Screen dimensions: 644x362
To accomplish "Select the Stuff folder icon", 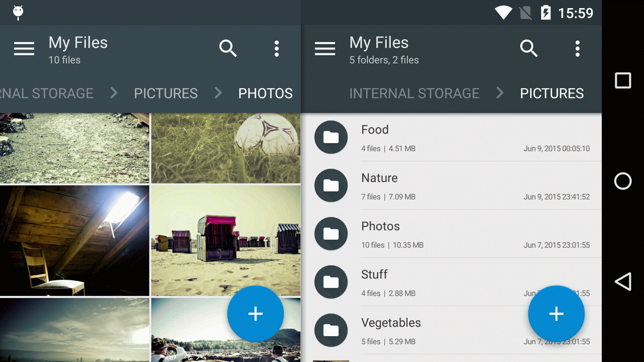I will coord(331,282).
